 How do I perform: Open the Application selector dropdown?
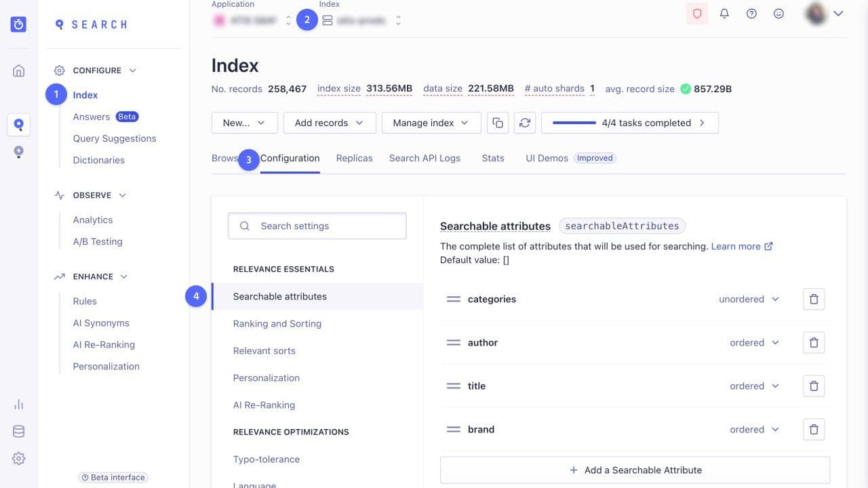[x=252, y=20]
